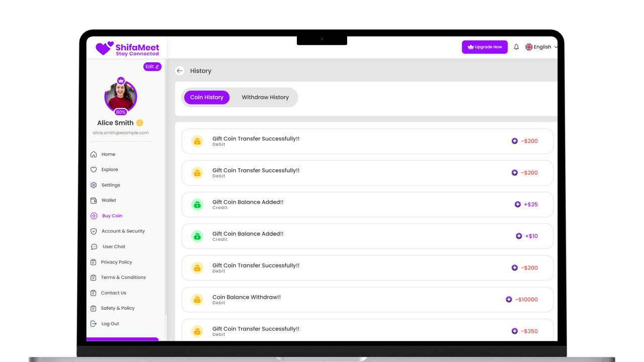
Task: Click the Coin Balance Withdraw transaction row
Action: 367,300
